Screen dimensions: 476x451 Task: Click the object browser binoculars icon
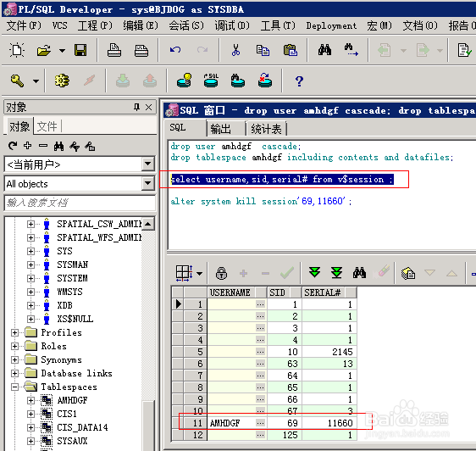(58, 146)
